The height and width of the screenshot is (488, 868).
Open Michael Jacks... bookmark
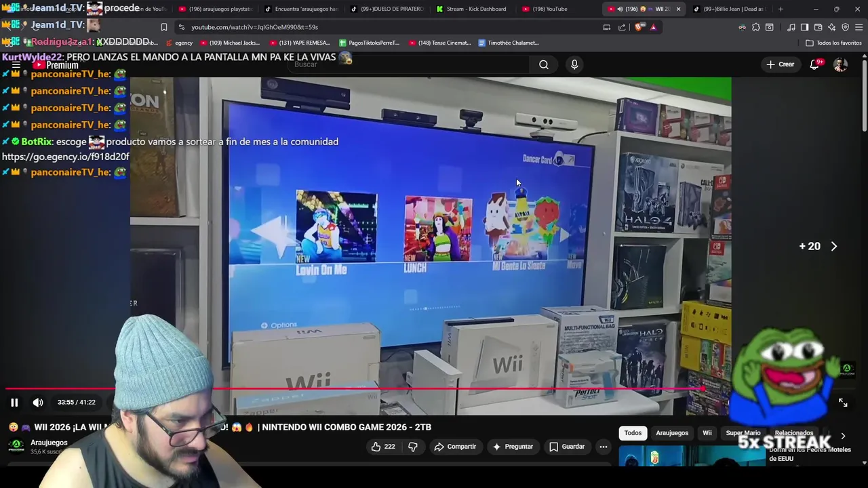pos(229,43)
